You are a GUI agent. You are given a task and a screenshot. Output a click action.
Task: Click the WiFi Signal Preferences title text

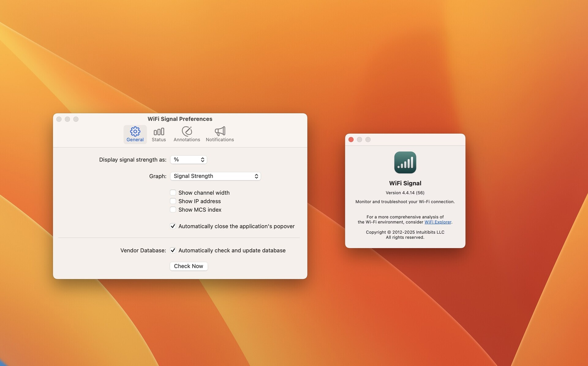[180, 119]
